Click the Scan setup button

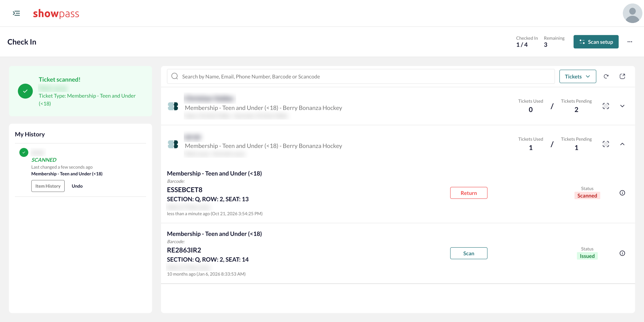click(596, 42)
